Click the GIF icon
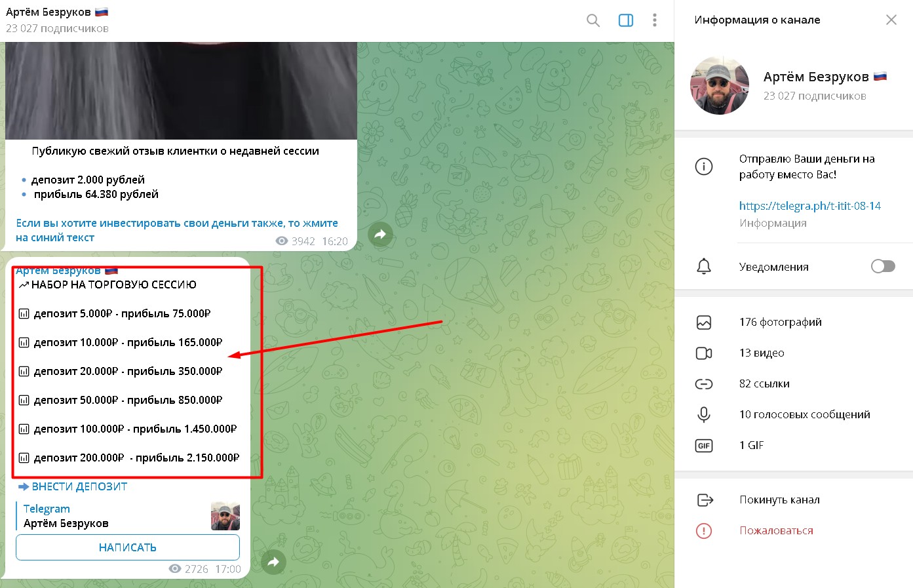This screenshot has height=588, width=913. coord(704,445)
